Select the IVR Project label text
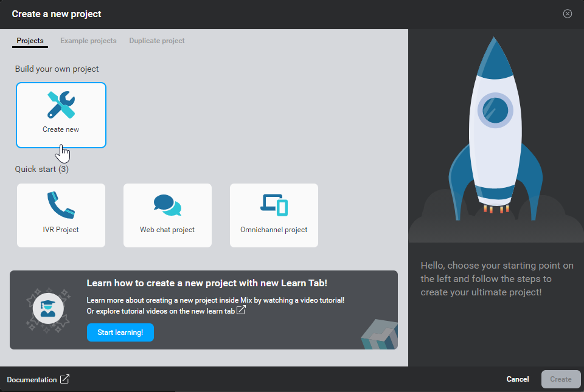Screen dimensions: 584x392 pos(61,230)
